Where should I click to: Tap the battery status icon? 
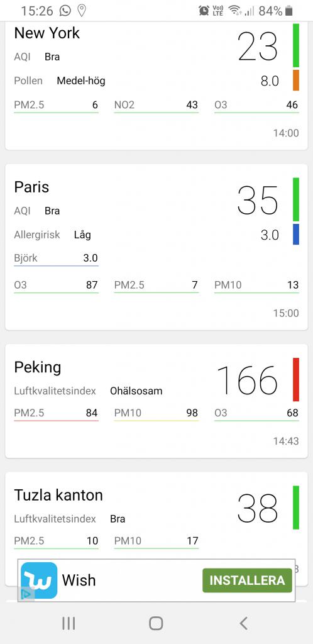pyautogui.click(x=288, y=11)
